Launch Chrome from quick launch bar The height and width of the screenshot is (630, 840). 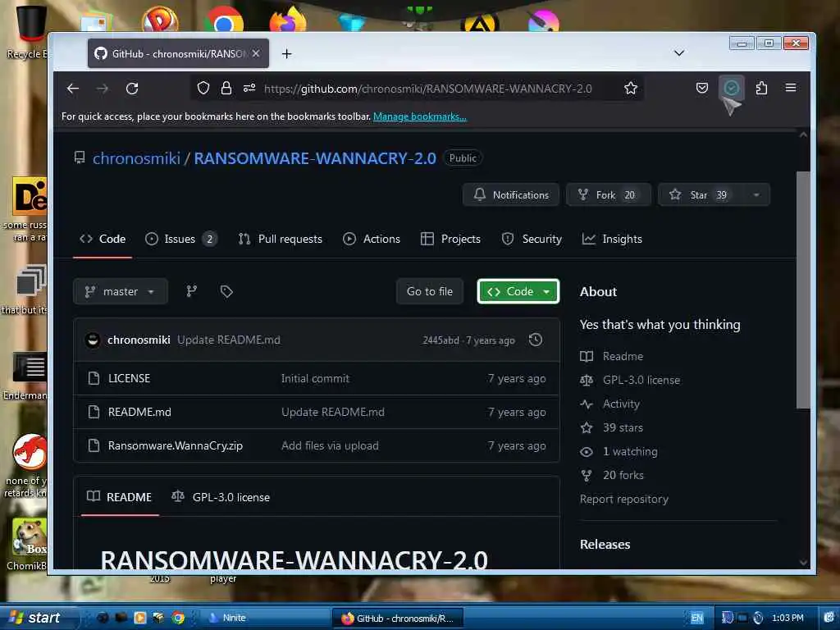coord(178,618)
